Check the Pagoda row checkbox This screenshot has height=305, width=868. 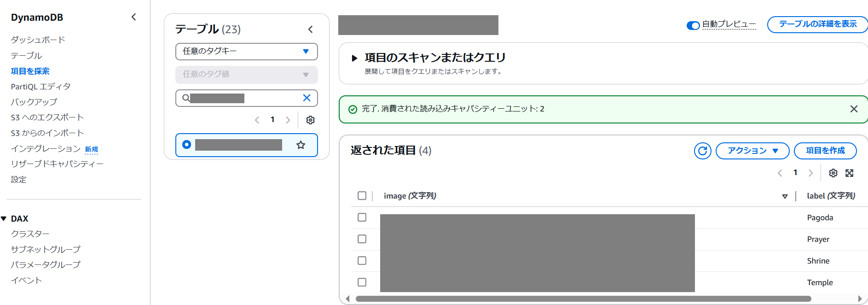coord(362,217)
